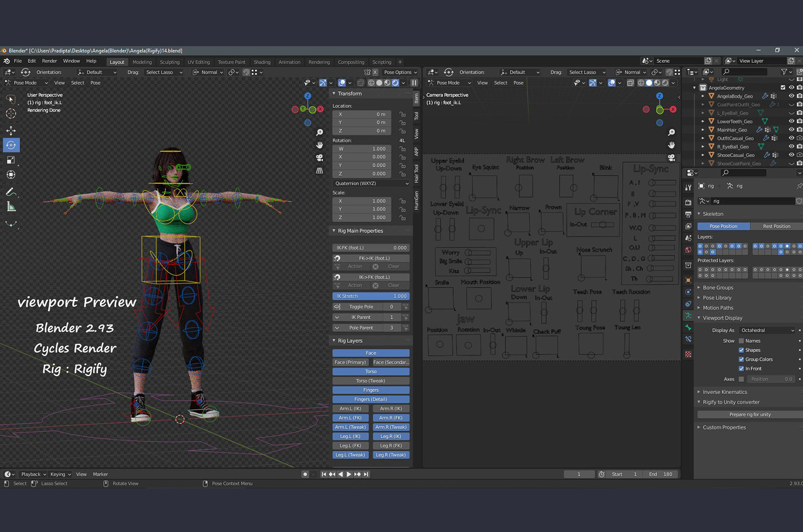The width and height of the screenshot is (803, 532).
Task: Uncheck the Group Colors checkbox
Action: click(x=741, y=359)
